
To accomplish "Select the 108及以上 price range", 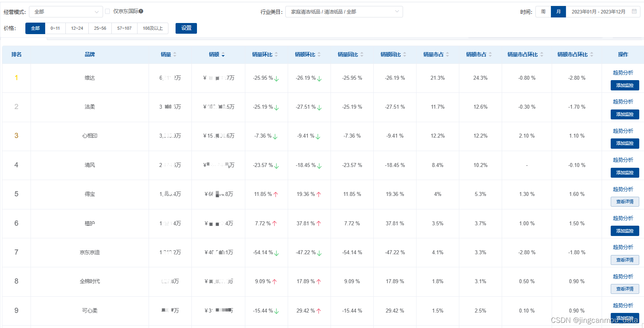I will click(x=153, y=28).
